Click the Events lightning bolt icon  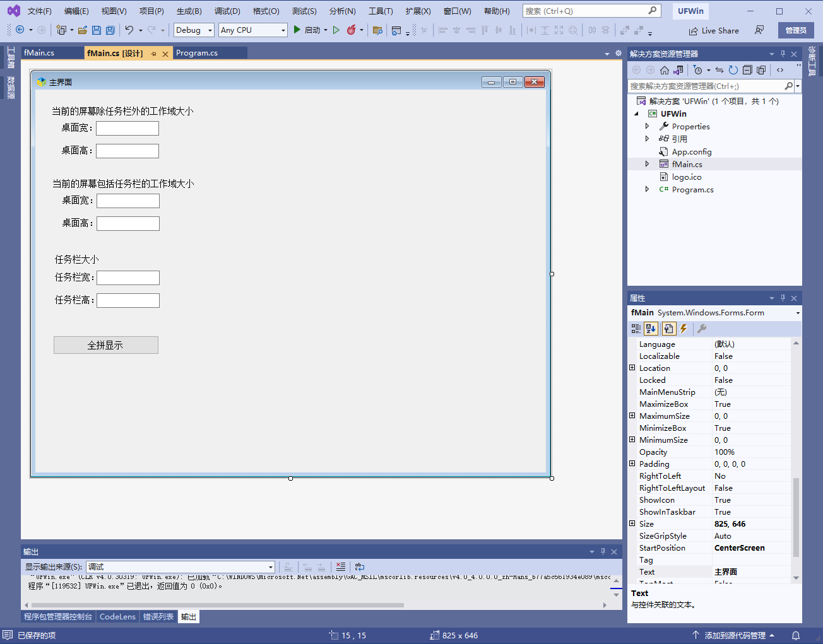684,329
